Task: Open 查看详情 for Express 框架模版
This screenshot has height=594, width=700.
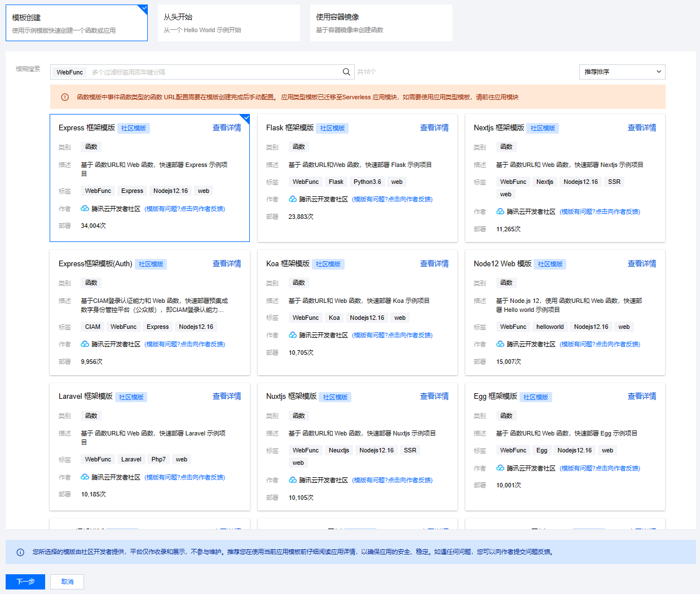Action: [x=227, y=128]
